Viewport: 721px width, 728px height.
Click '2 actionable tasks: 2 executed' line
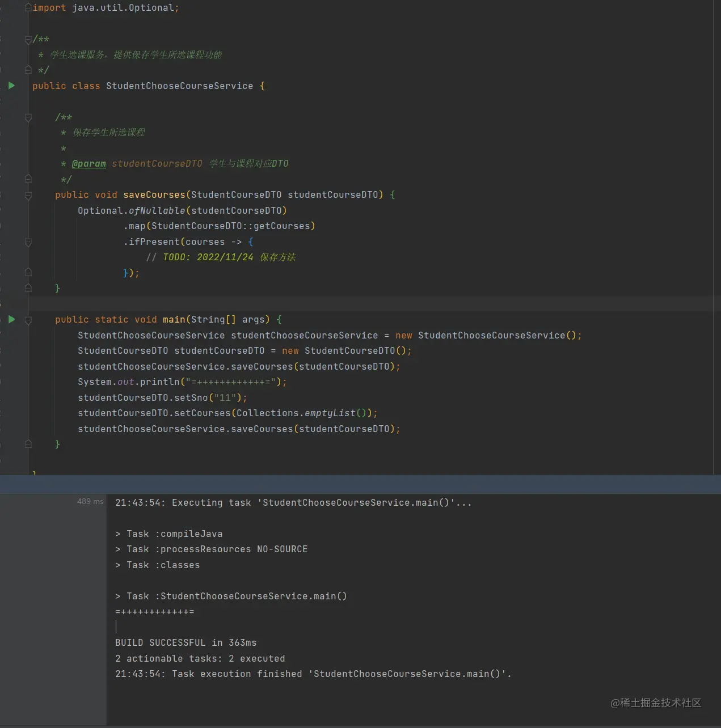(x=200, y=659)
